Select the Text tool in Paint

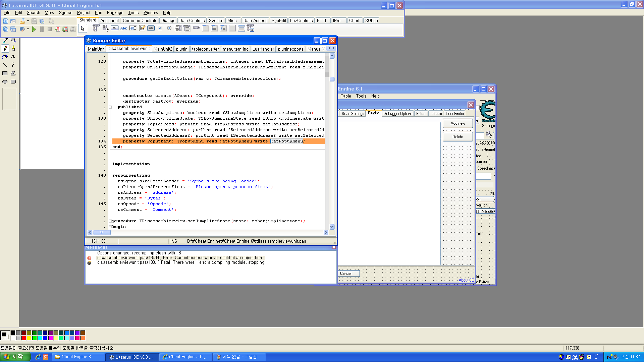[13, 57]
